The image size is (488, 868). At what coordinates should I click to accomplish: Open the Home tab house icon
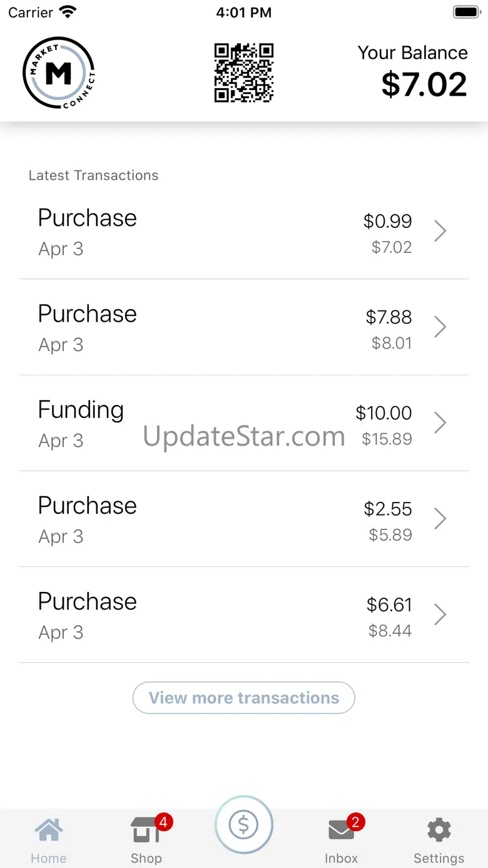point(49,830)
